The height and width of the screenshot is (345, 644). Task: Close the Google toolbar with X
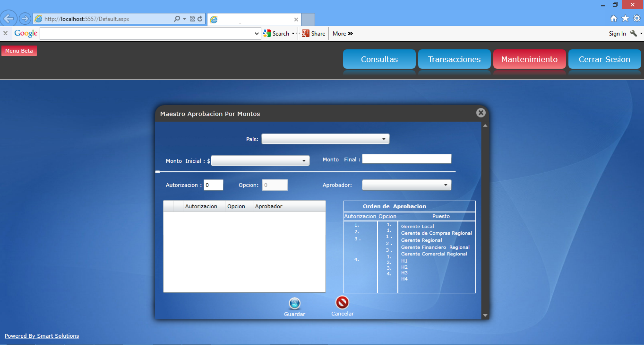click(5, 33)
